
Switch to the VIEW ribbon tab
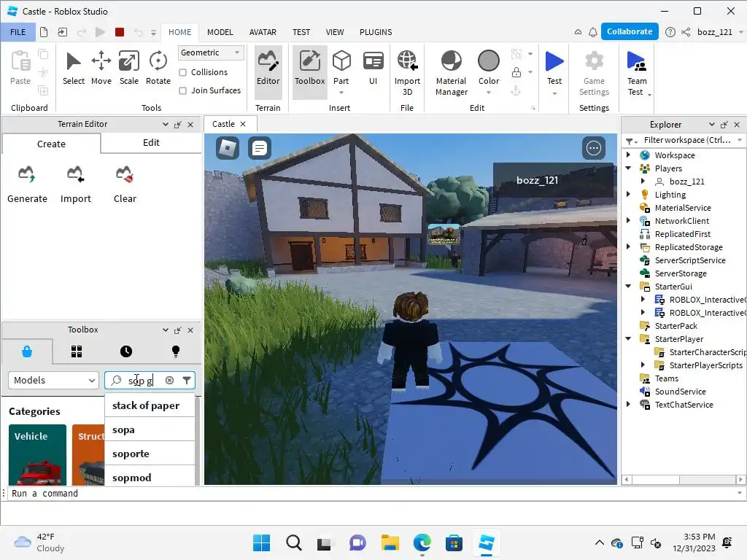pos(334,32)
